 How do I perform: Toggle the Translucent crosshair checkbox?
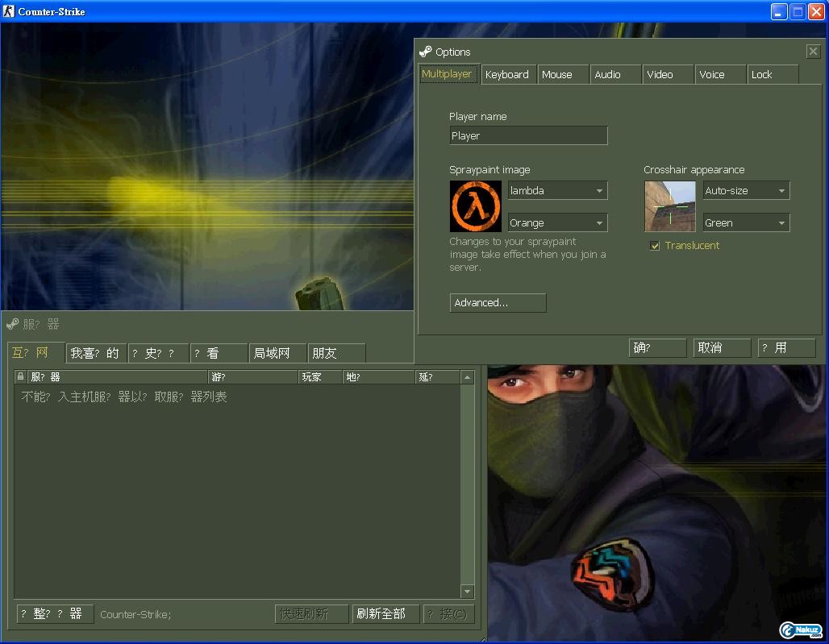[x=655, y=246]
